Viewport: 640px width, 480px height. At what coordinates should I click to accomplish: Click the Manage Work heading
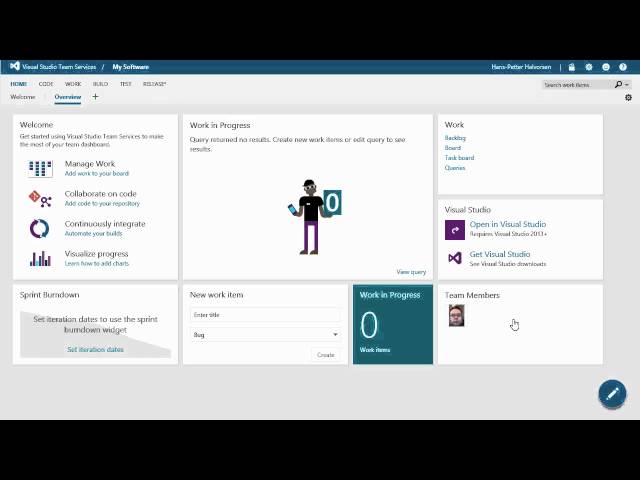(x=90, y=164)
